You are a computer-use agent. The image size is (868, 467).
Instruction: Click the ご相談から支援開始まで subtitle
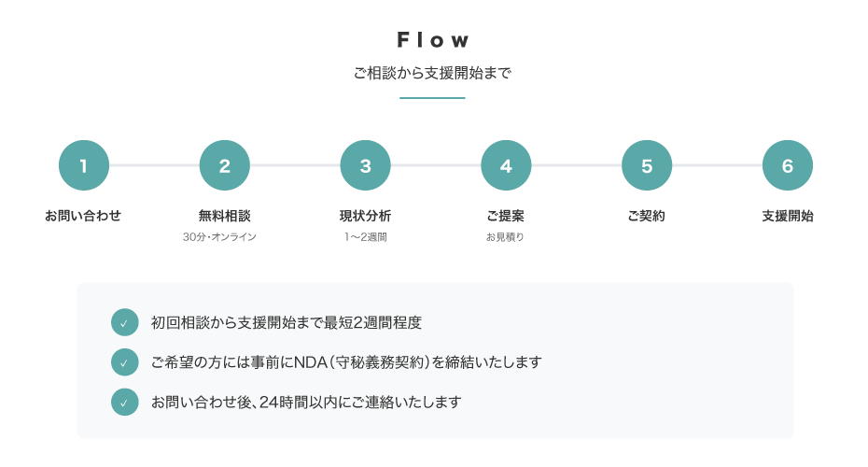pyautogui.click(x=433, y=73)
